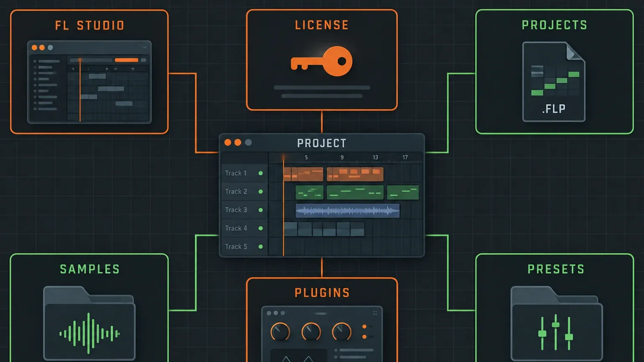Click the SAMPLES heading
This screenshot has width=644, height=362.
(x=90, y=269)
